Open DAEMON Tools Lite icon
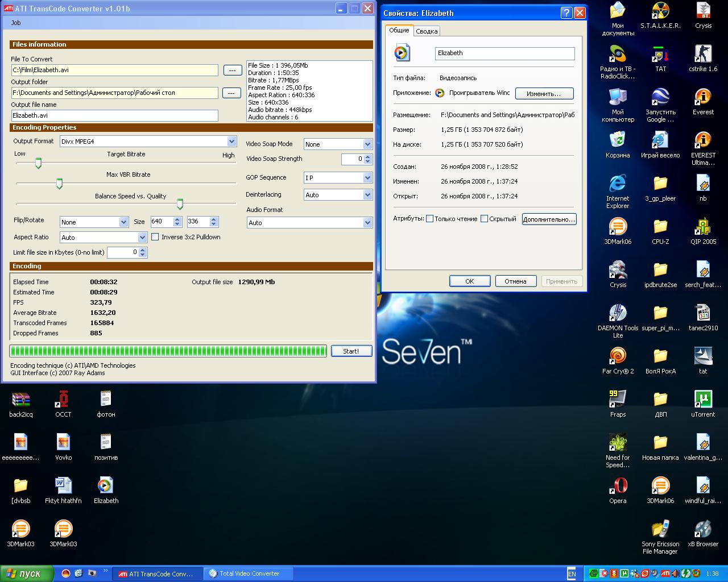Screen dimensions: 728x582 (x=618, y=313)
